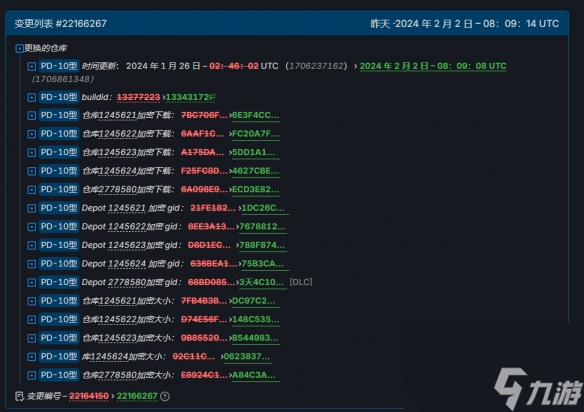Click row icon for Depot 1245622 加密 gid

(32, 227)
